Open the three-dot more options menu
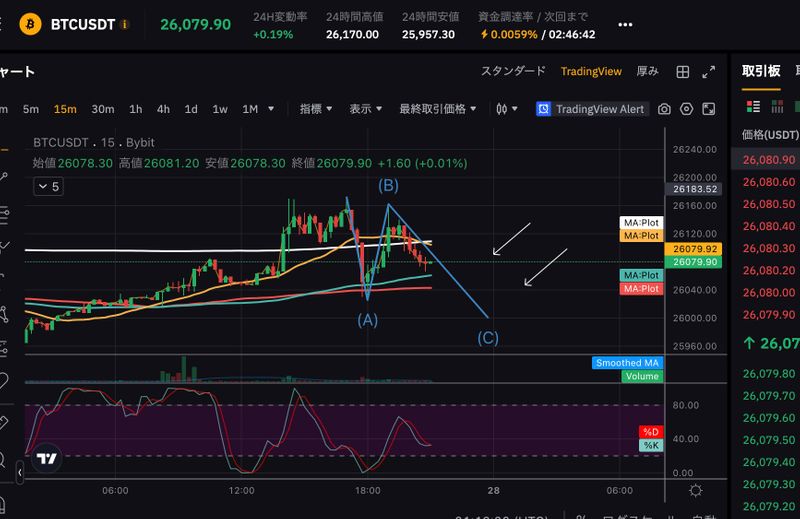 (625, 25)
